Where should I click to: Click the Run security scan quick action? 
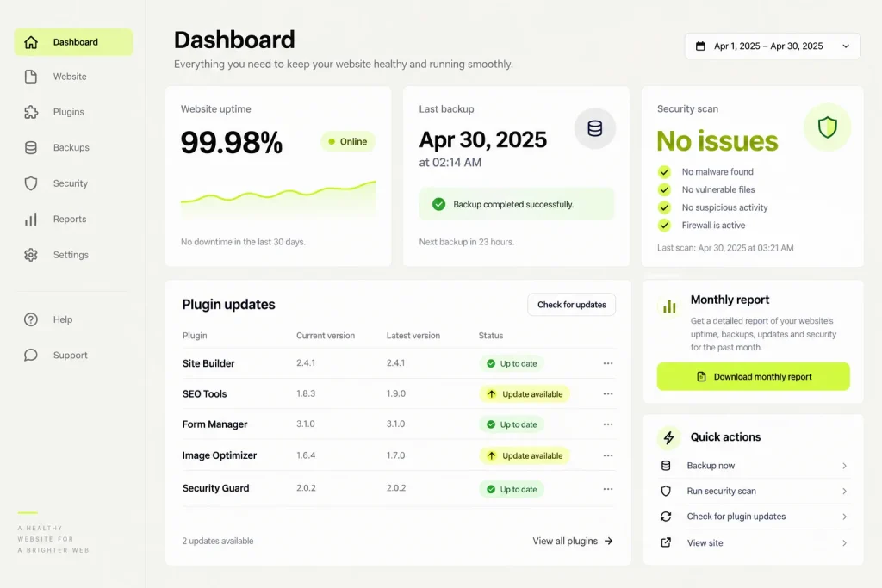pyautogui.click(x=754, y=491)
